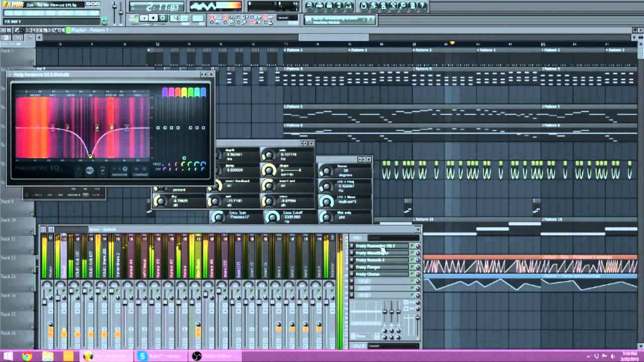
Task: Click the Cross Type knob in the plugin window
Action: pyautogui.click(x=218, y=217)
